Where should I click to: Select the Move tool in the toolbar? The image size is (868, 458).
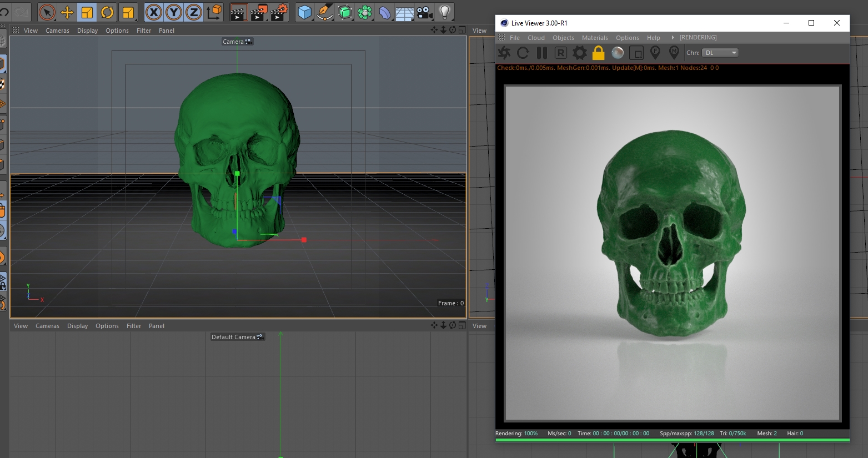point(67,12)
